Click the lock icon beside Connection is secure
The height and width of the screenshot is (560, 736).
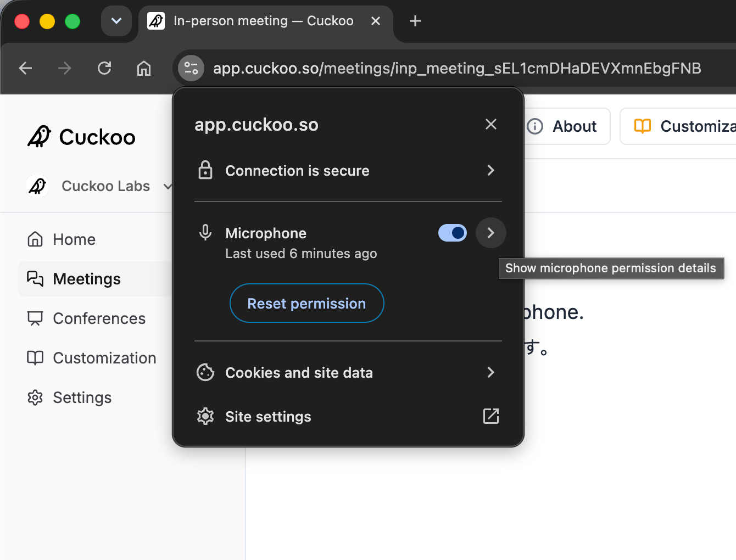[205, 170]
